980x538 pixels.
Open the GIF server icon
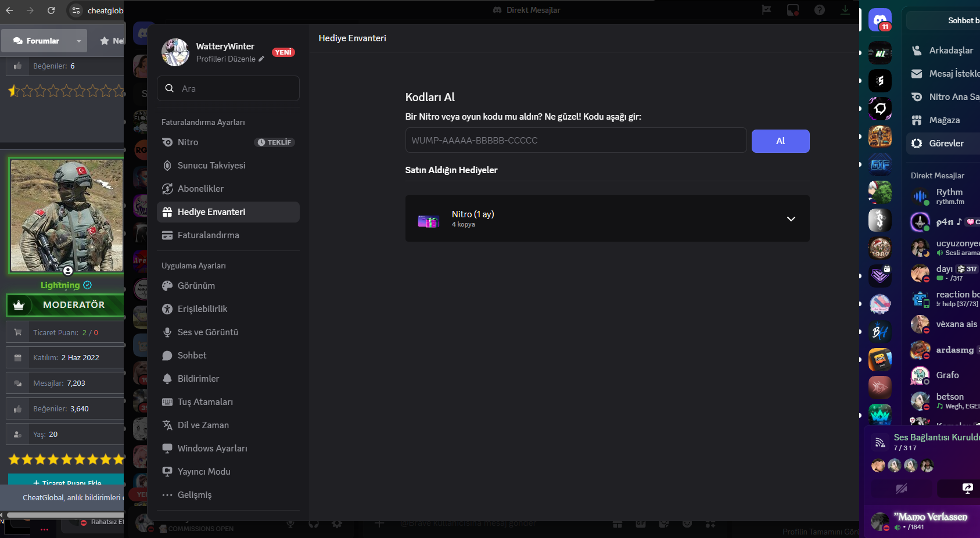(x=880, y=164)
